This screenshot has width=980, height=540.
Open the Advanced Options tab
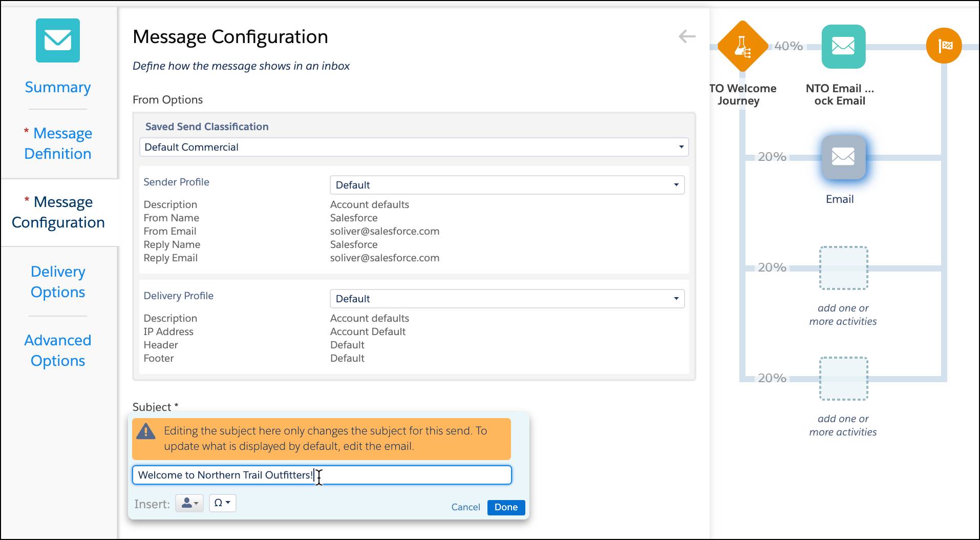click(x=58, y=350)
